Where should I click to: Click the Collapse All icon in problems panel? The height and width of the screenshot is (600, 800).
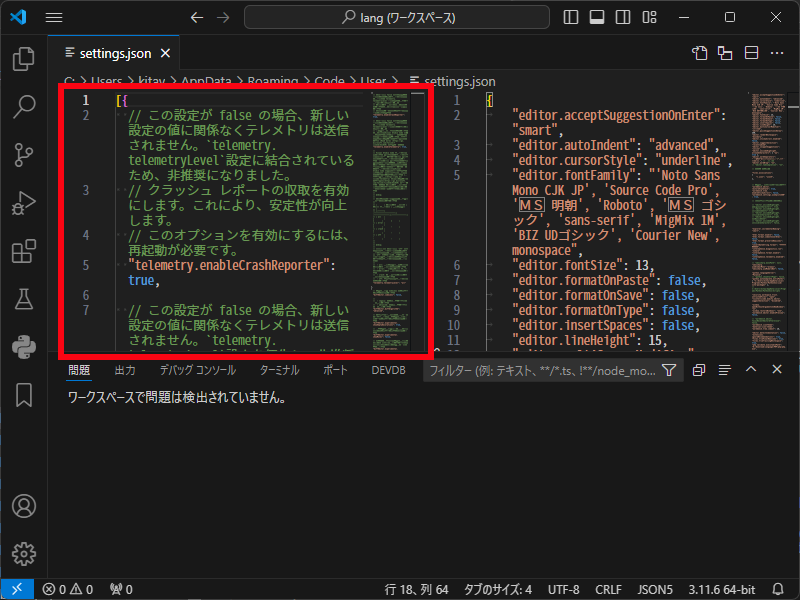[699, 370]
